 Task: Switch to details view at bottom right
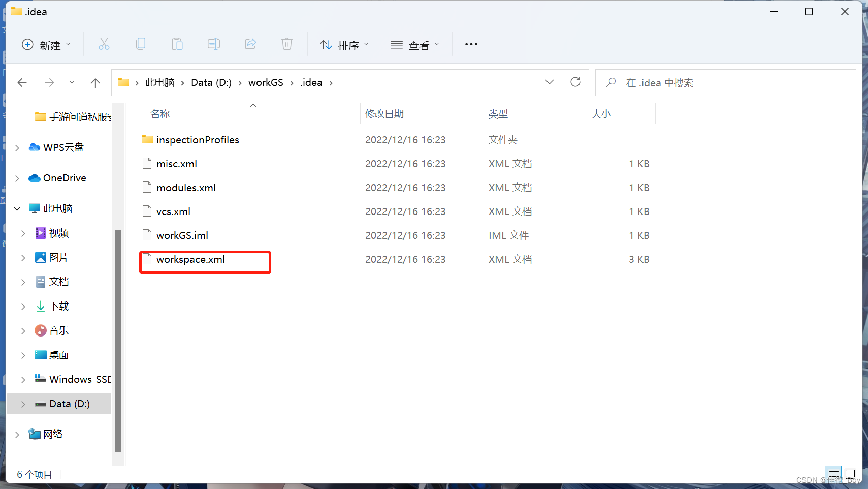[x=833, y=474]
